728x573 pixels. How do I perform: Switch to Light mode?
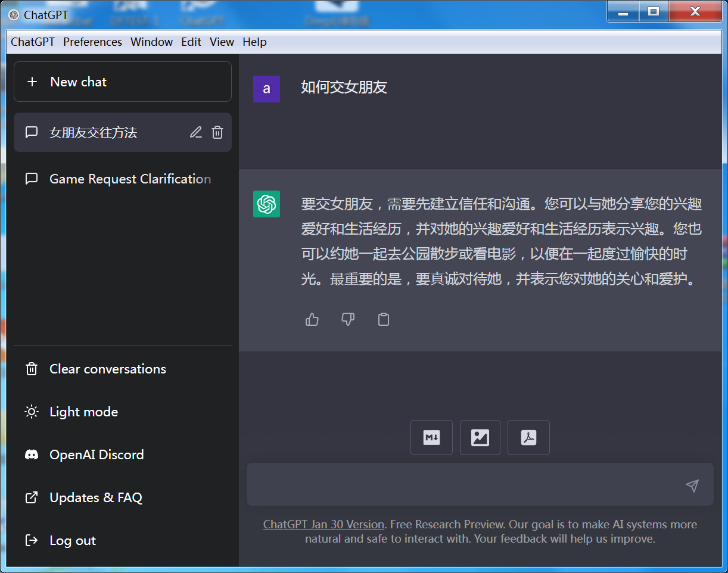coord(123,412)
